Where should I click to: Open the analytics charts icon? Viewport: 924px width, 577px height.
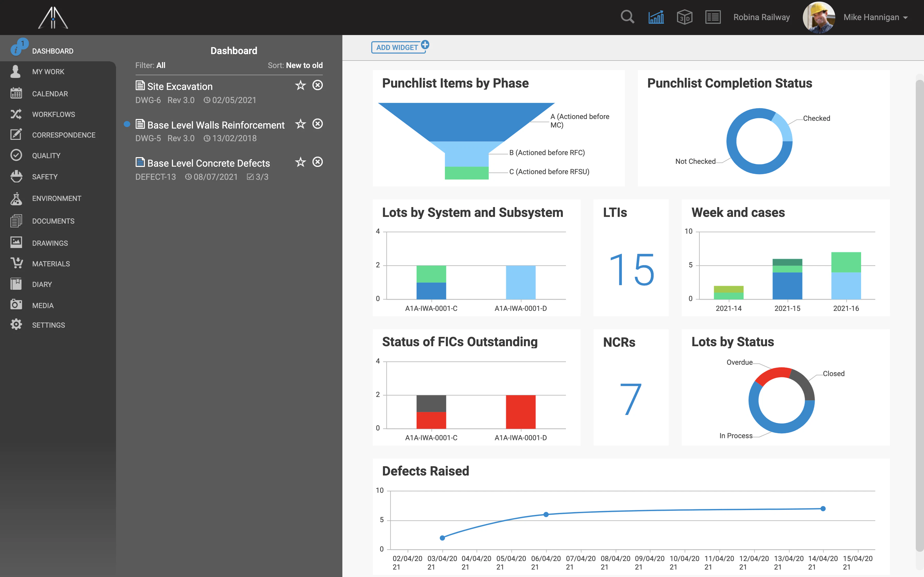click(x=656, y=17)
